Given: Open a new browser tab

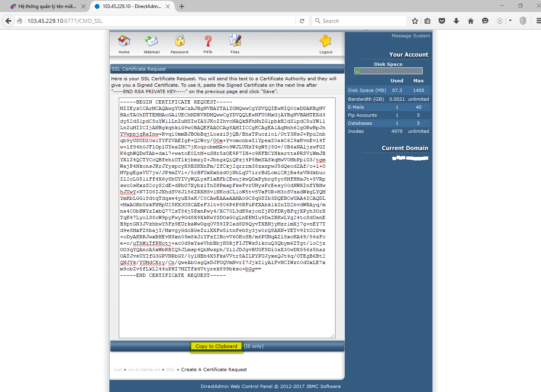Looking at the screenshot, I should (x=182, y=6).
